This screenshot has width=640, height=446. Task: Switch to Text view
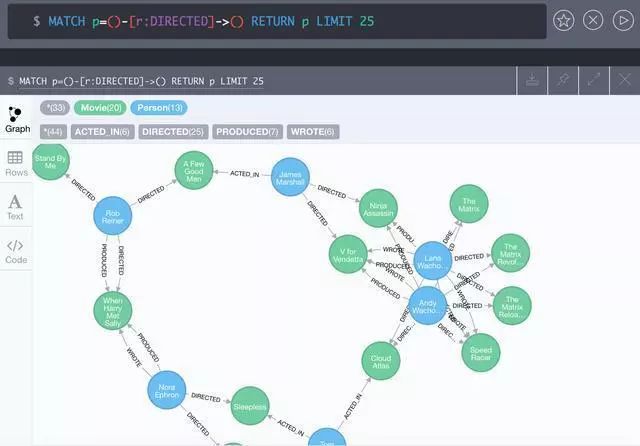16,207
